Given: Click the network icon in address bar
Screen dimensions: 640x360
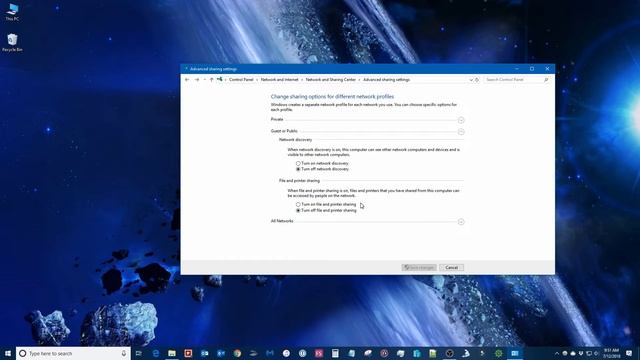Looking at the screenshot, I should [x=220, y=79].
